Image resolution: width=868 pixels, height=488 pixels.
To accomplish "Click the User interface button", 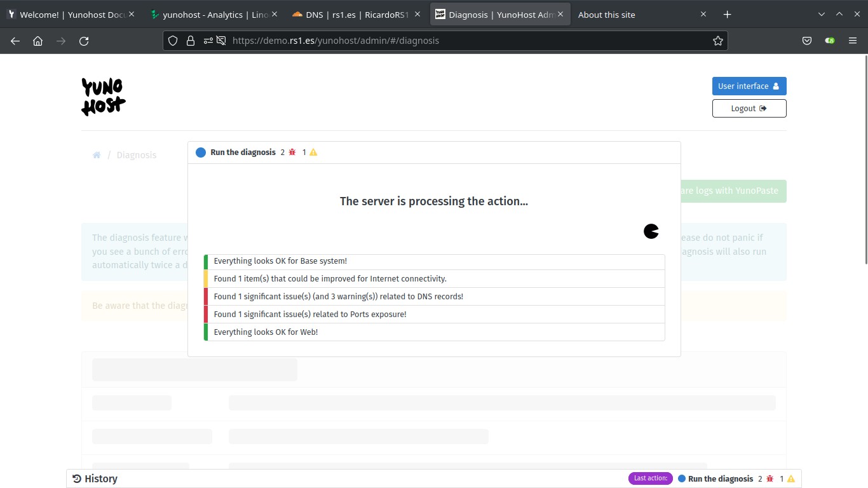I will pyautogui.click(x=749, y=86).
